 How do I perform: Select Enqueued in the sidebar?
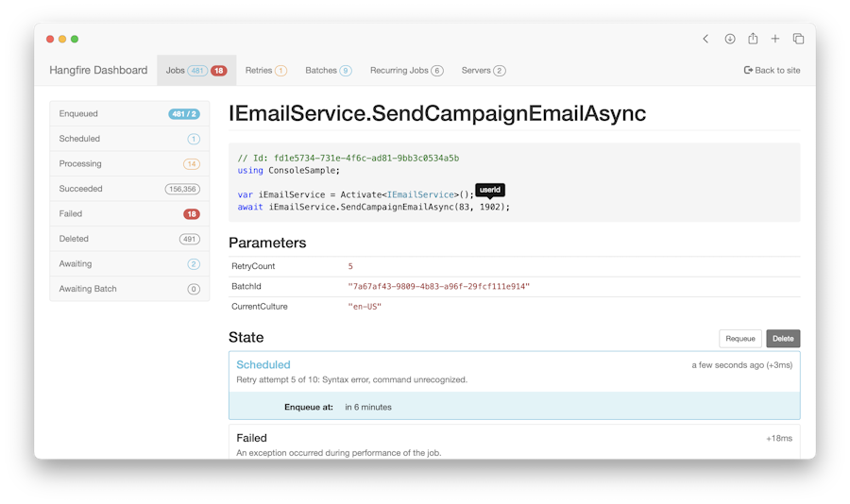(129, 113)
